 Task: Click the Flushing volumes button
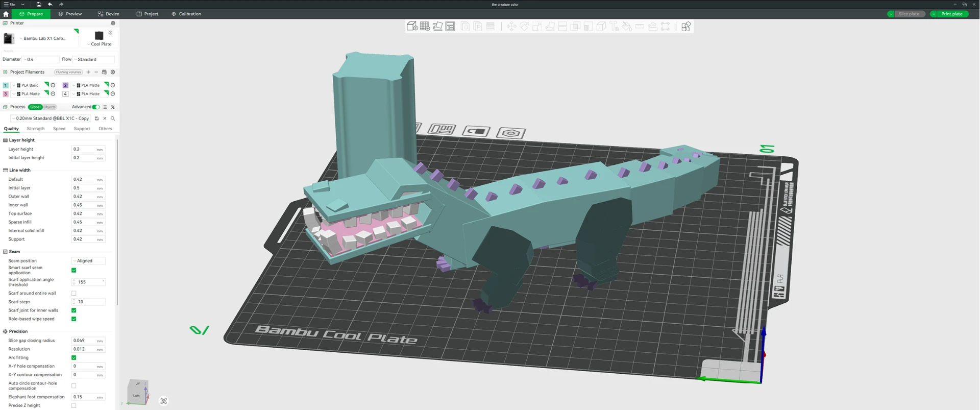68,72
